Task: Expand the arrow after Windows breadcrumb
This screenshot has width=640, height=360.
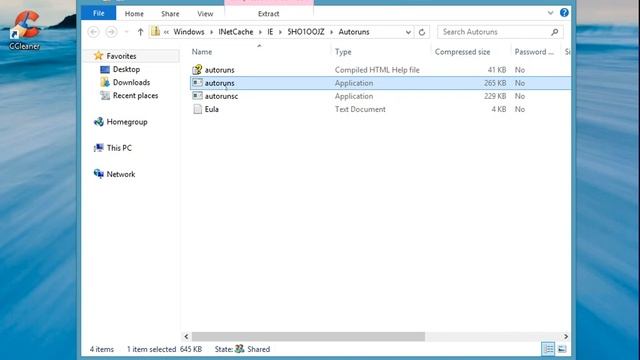Action: 211,32
